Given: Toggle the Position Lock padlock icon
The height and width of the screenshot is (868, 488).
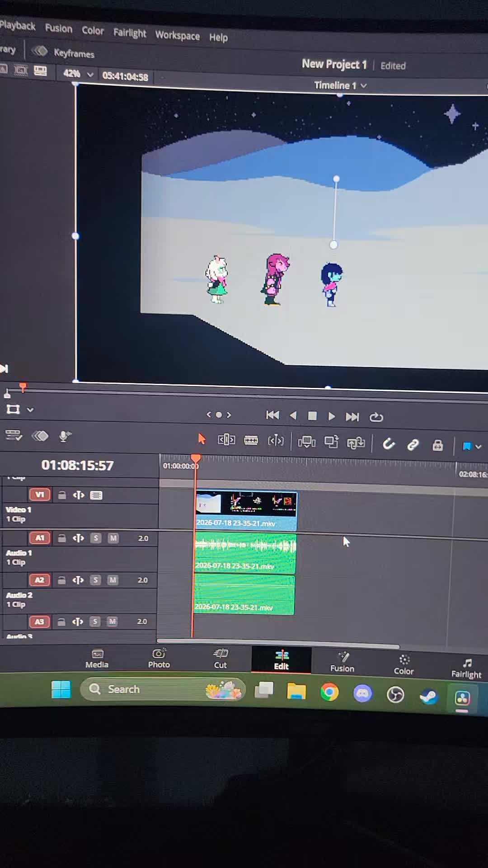Looking at the screenshot, I should pyautogui.click(x=437, y=445).
